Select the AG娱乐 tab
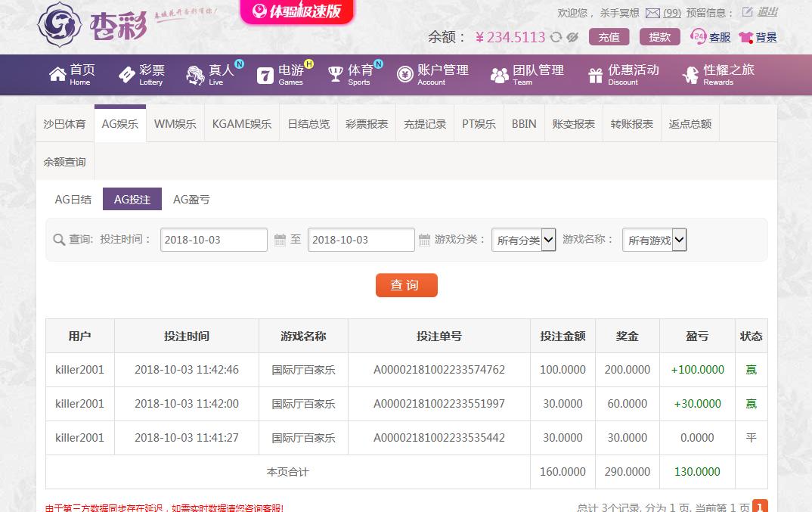 [x=120, y=124]
